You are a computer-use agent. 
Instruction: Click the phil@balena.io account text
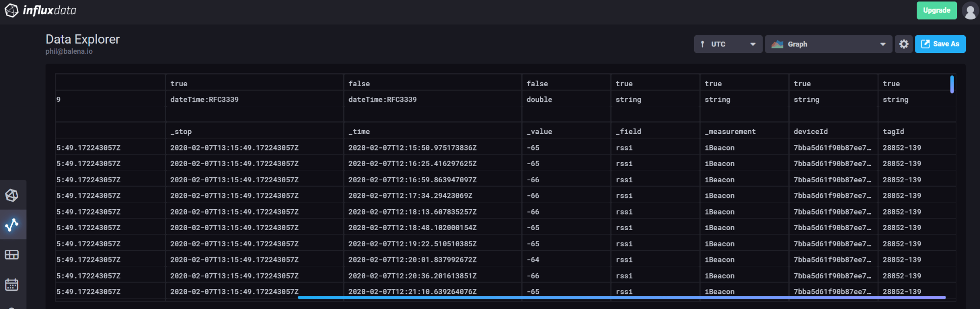pos(69,51)
